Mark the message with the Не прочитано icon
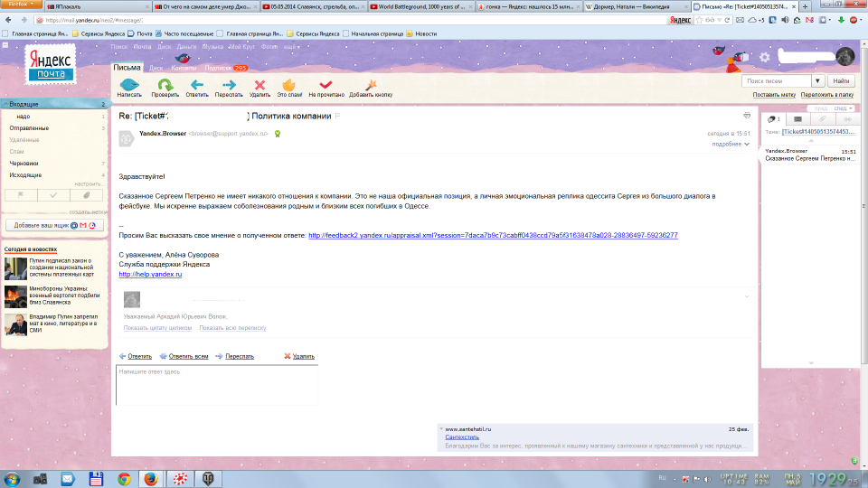The width and height of the screenshot is (868, 488). [325, 85]
